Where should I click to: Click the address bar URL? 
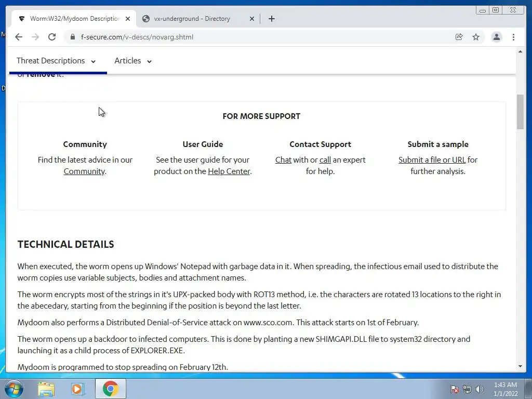coord(137,37)
